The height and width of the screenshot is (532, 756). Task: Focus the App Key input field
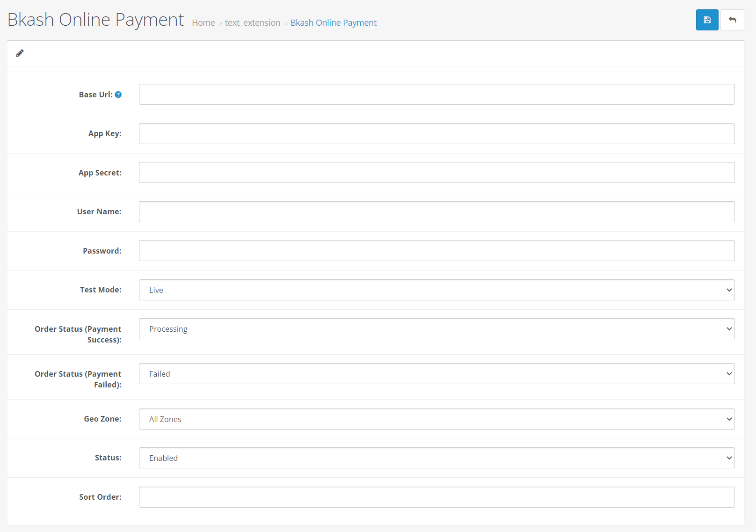click(x=436, y=133)
